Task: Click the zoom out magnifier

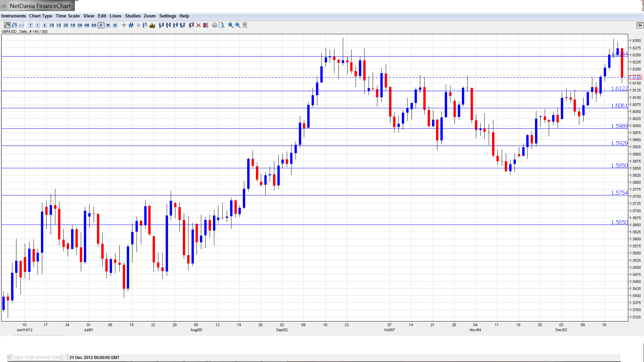Action: click(x=237, y=25)
